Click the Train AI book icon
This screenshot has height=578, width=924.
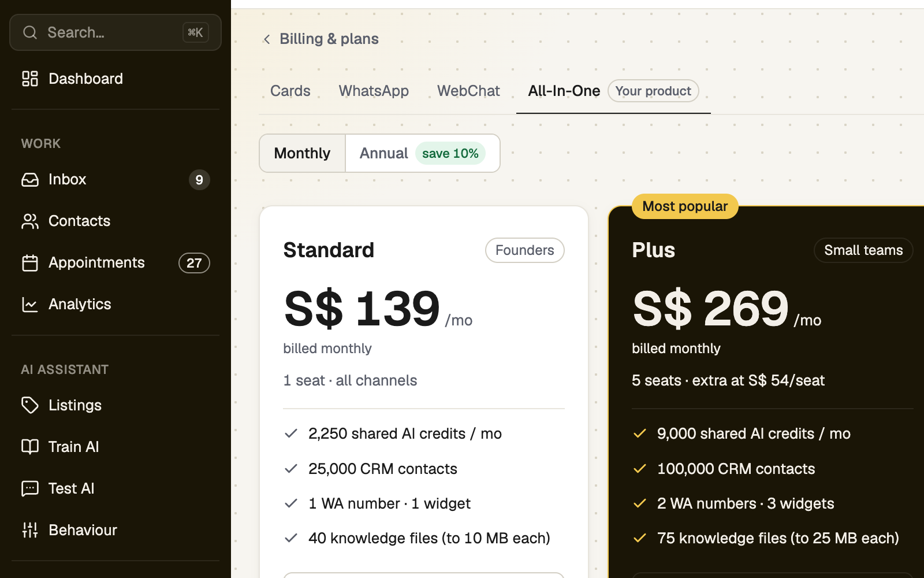pyautogui.click(x=30, y=447)
